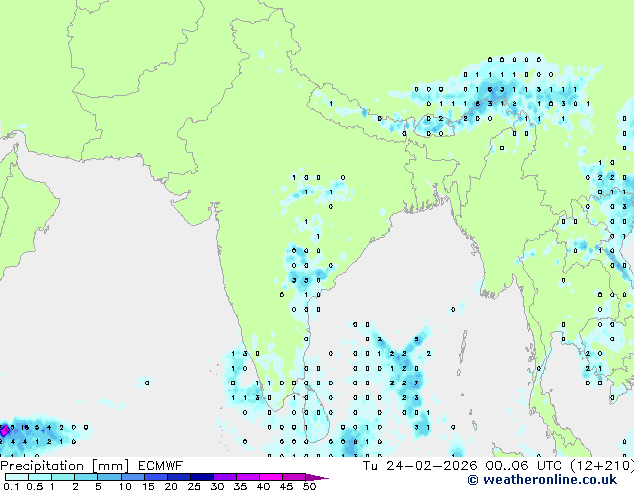This screenshot has width=634, height=490.
Task: Click the '30' legend scale label
Action: click(x=217, y=486)
